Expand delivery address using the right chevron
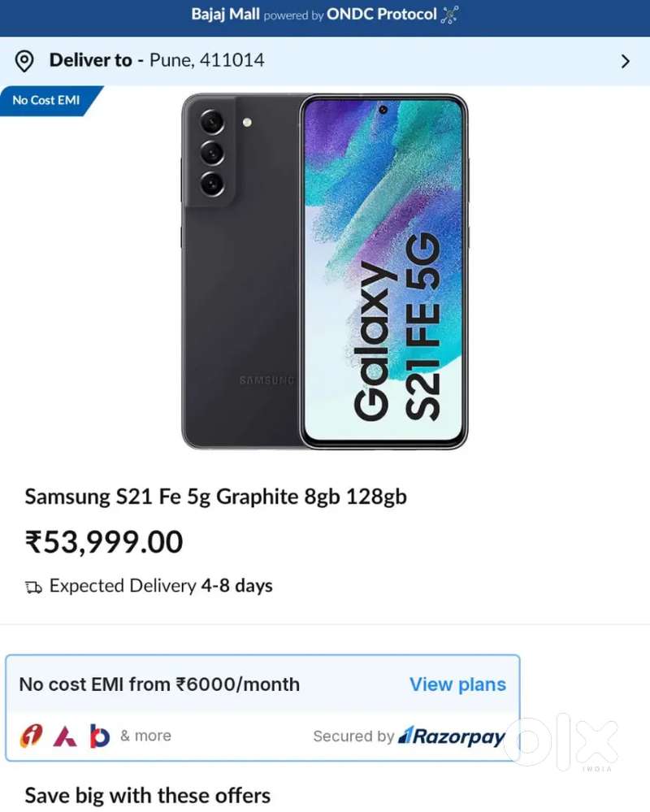 (625, 61)
